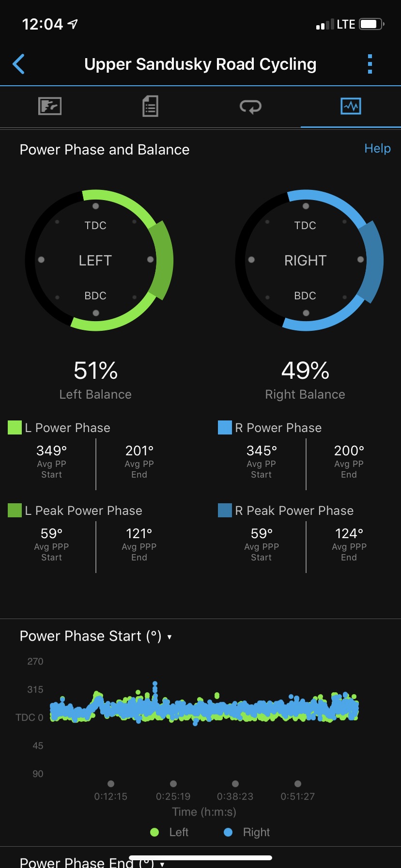Select the 0:51:27 timeline marker
This screenshot has width=401, height=868.
(x=298, y=784)
